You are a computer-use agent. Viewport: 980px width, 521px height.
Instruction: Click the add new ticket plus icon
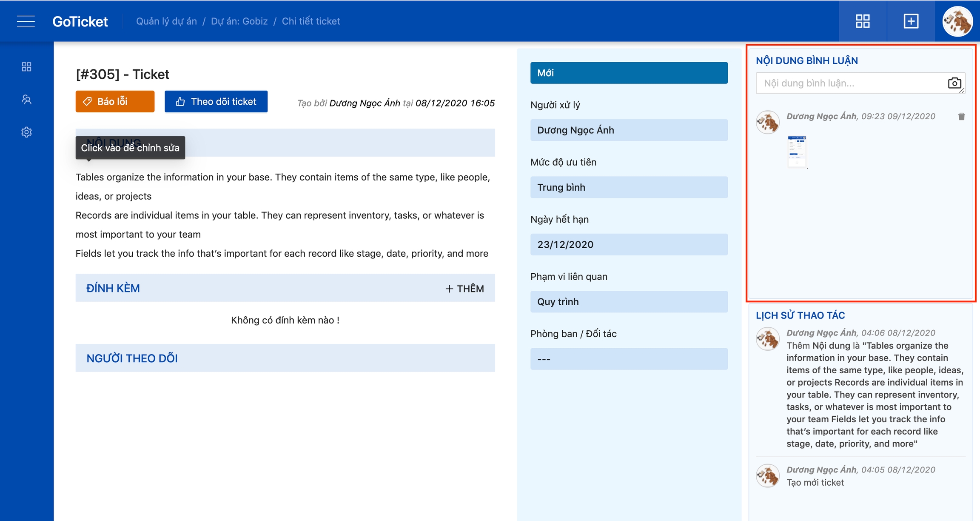click(911, 21)
